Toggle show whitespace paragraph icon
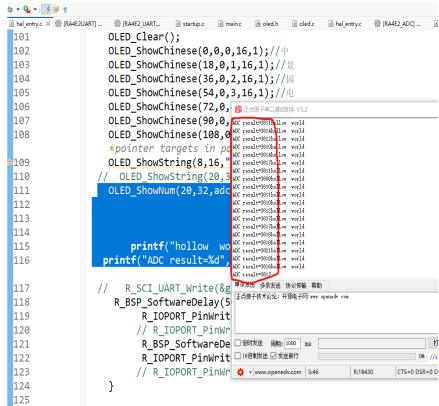This screenshot has width=439, height=406. tap(65, 10)
